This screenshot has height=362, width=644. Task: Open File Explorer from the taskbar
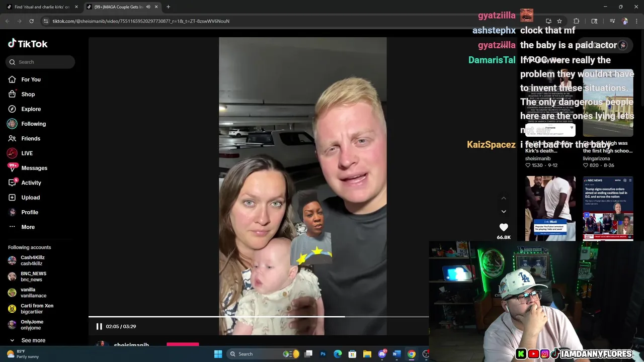tap(367, 354)
